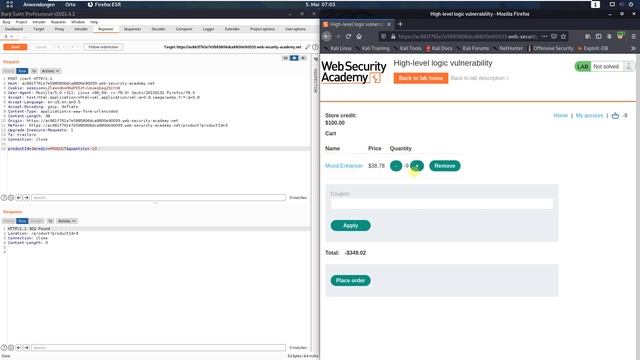Open Project options tab in Burp
This screenshot has width=640, height=360.
point(262,29)
